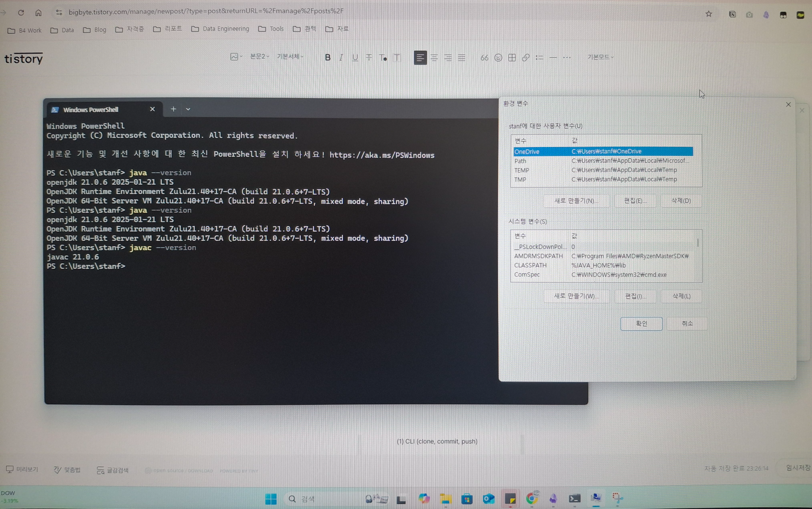Insert a table using grid icon

pos(512,57)
